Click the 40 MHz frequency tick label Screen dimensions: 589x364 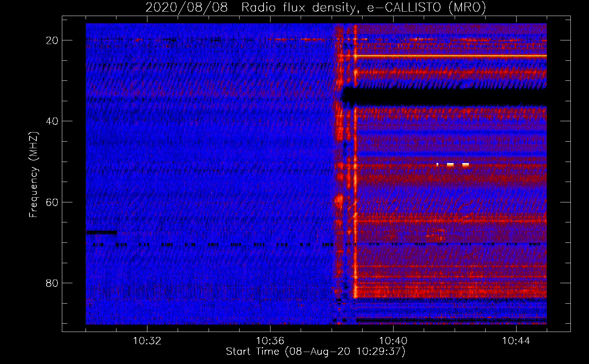52,121
